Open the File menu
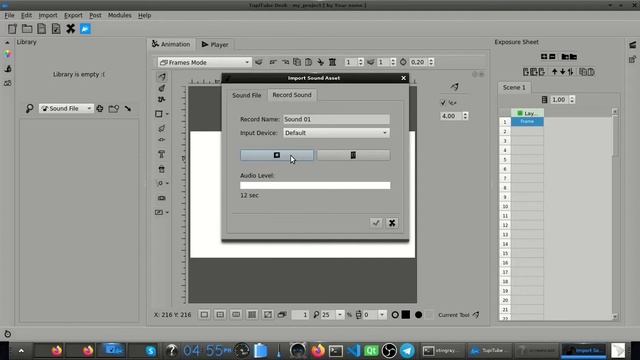This screenshot has height=360, width=640. point(9,15)
